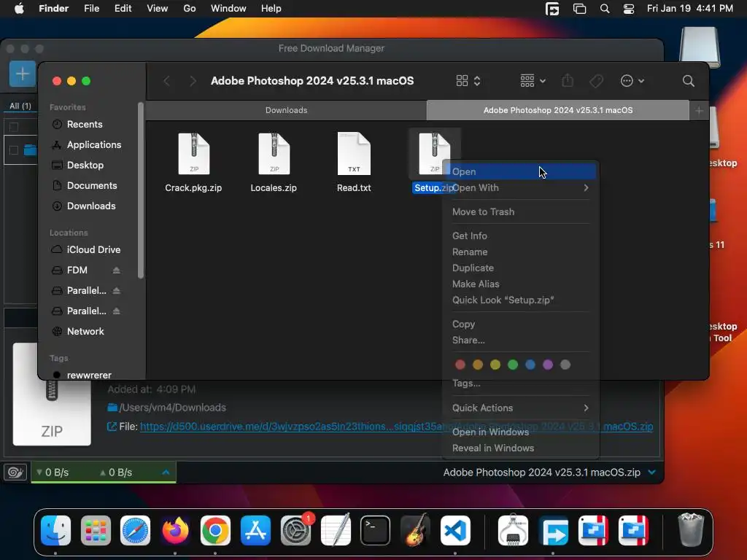Choose Open in Windows
Image resolution: width=747 pixels, height=560 pixels.
point(521,432)
